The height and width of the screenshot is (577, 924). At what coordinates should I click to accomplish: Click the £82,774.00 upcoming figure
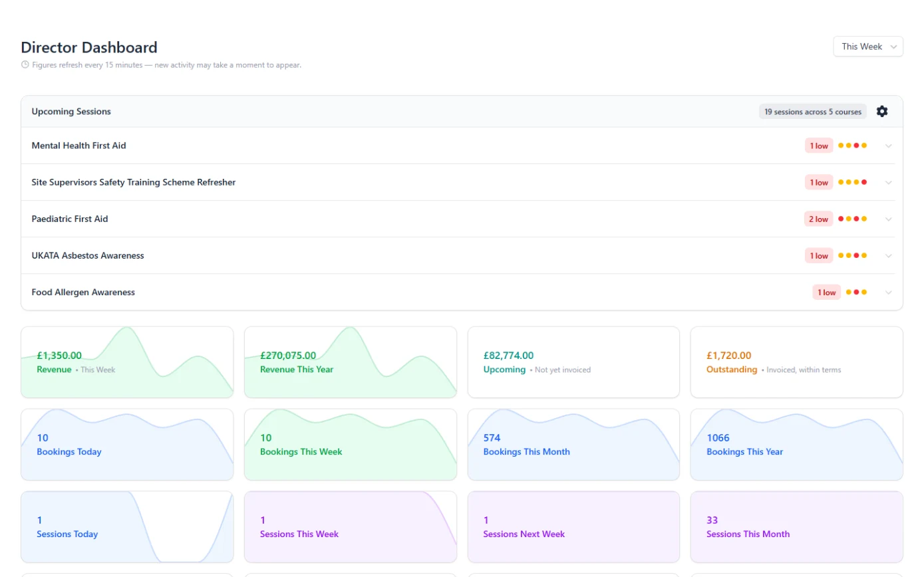tap(508, 356)
